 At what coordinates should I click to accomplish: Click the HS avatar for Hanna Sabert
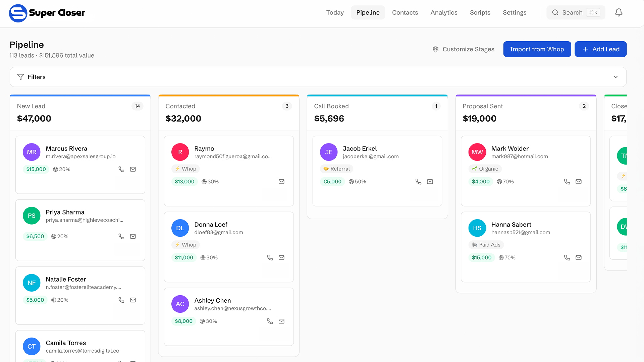click(477, 228)
